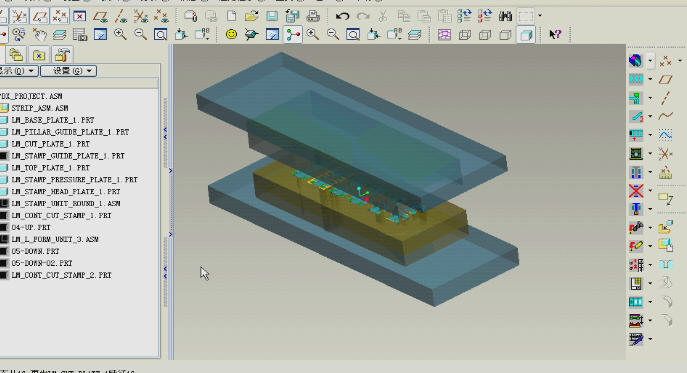Image resolution: width=687 pixels, height=373 pixels.
Task: Open the 设置(G) settings dropdown
Action: pos(68,71)
